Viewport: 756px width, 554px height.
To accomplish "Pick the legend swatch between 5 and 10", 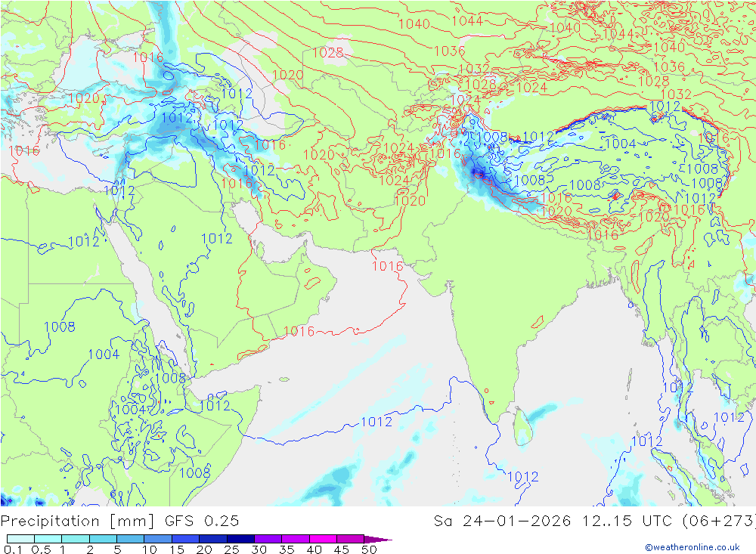I will pos(130,539).
